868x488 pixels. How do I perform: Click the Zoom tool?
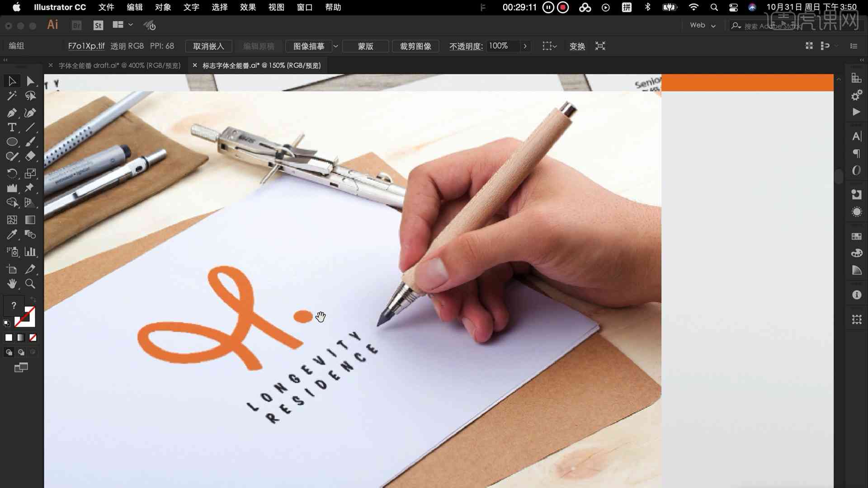pyautogui.click(x=30, y=284)
